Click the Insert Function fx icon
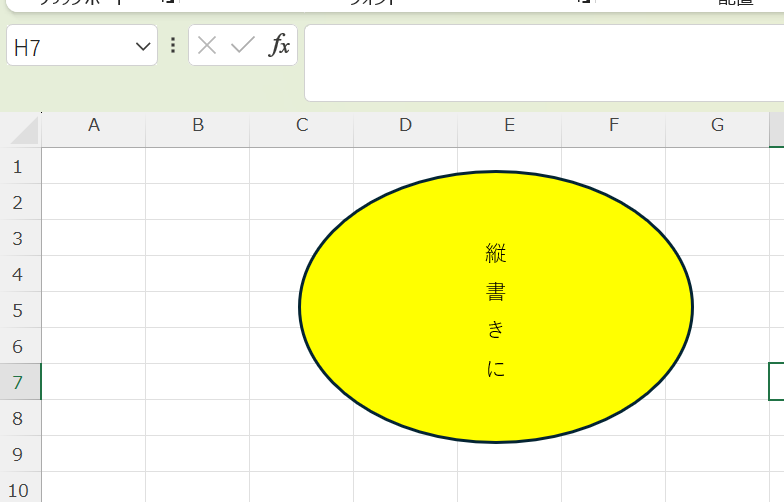The width and height of the screenshot is (784, 502). click(280, 46)
